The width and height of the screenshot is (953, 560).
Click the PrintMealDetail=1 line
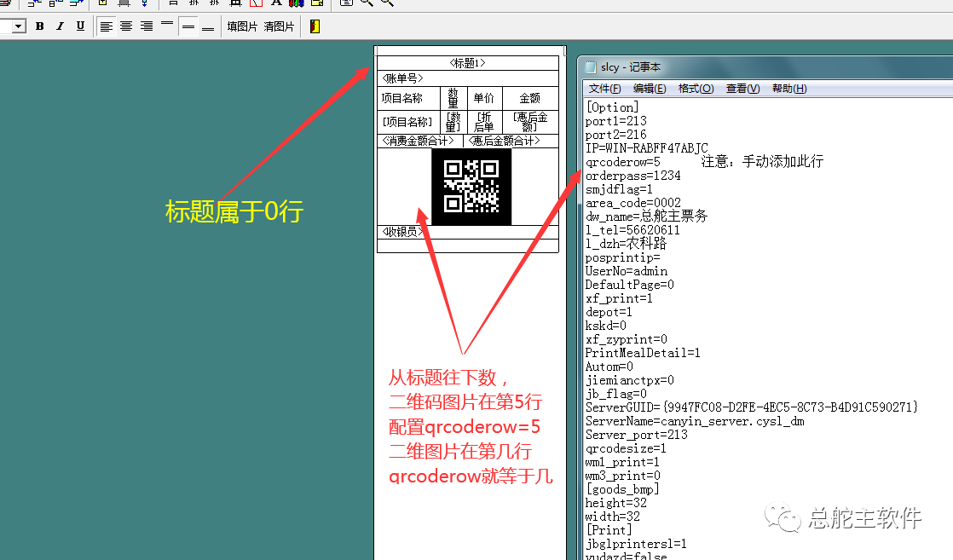pyautogui.click(x=643, y=353)
